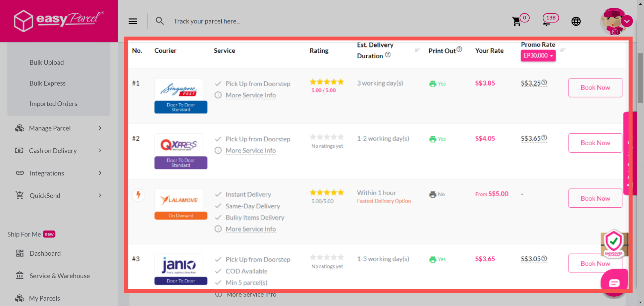This screenshot has width=644, height=306.
Task: Click the Janio courier logo
Action: pyautogui.click(x=178, y=265)
